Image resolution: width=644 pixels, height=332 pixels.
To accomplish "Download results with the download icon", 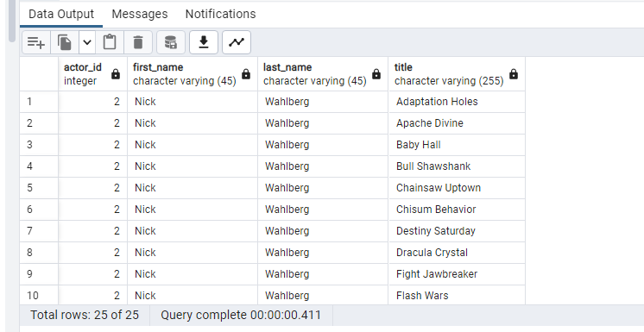I will click(204, 42).
